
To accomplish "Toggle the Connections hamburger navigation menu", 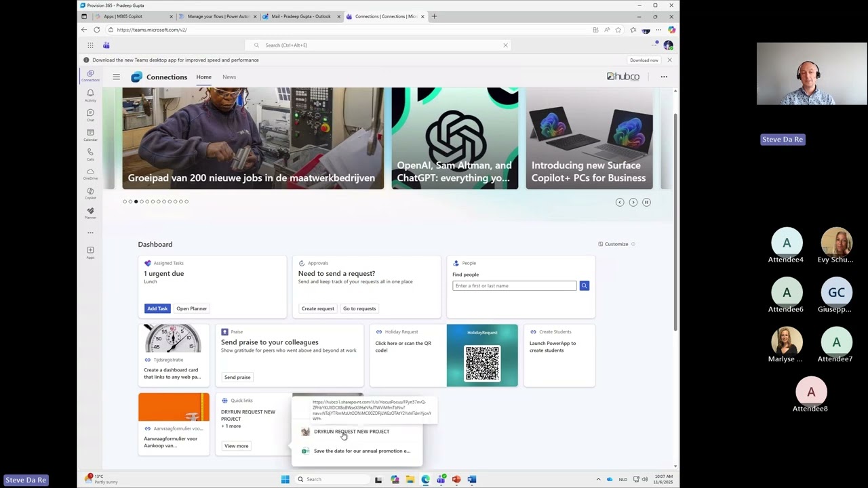I will click(x=116, y=77).
